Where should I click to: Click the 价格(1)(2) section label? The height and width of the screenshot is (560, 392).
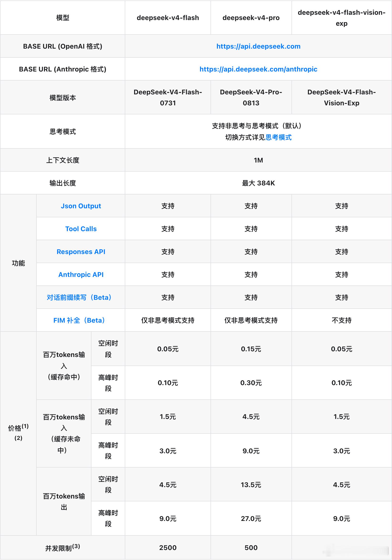(18, 432)
